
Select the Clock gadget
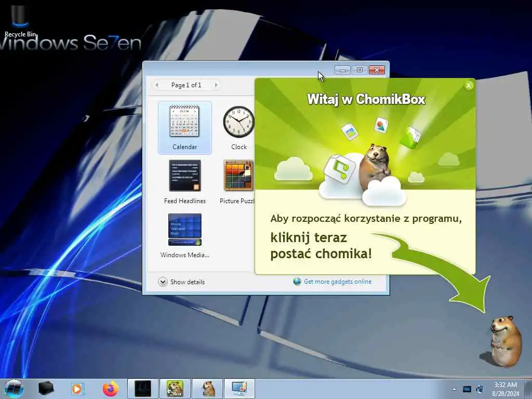pos(239,128)
